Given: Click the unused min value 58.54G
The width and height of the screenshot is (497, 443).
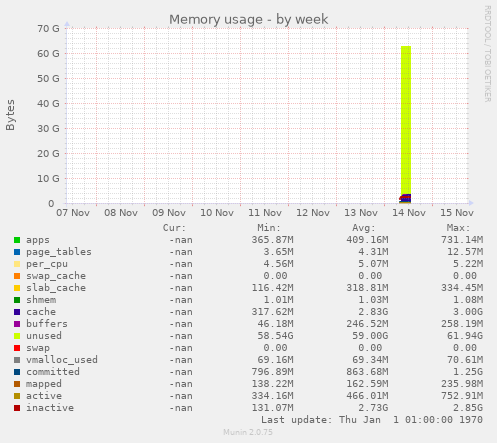Looking at the screenshot, I should tap(275, 336).
